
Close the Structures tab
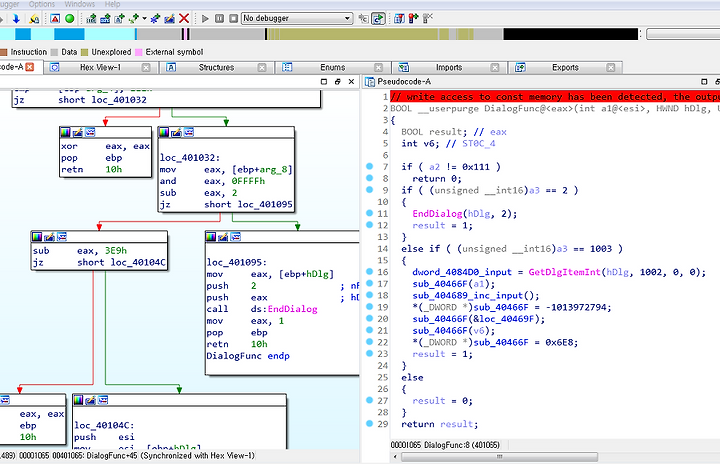point(262,68)
